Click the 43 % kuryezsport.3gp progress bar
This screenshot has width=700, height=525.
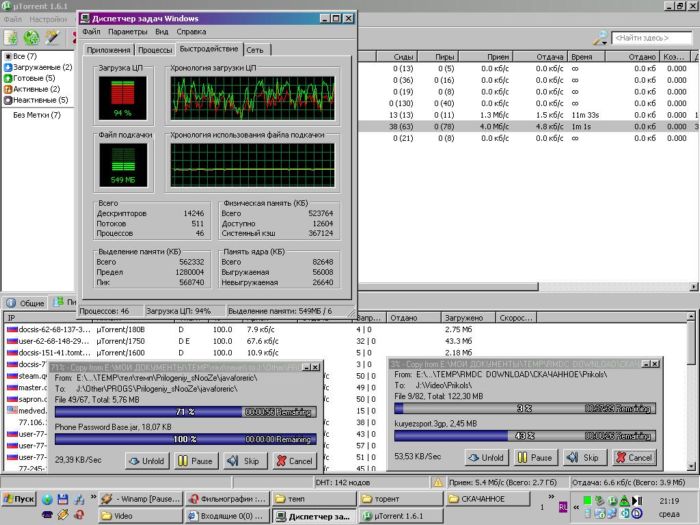(525, 436)
